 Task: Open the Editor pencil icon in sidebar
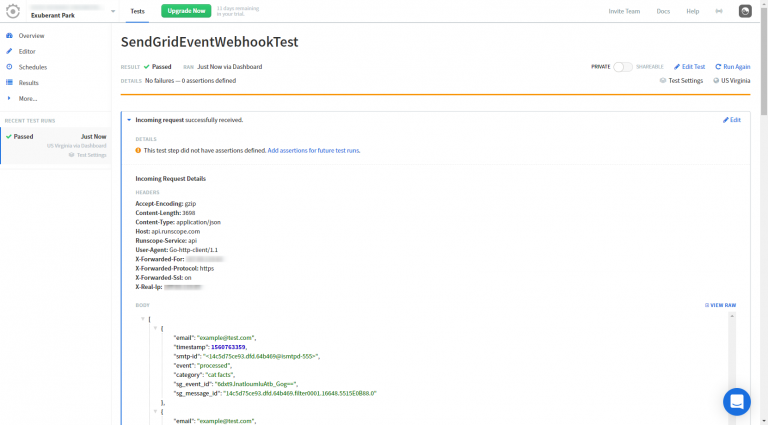[x=9, y=51]
